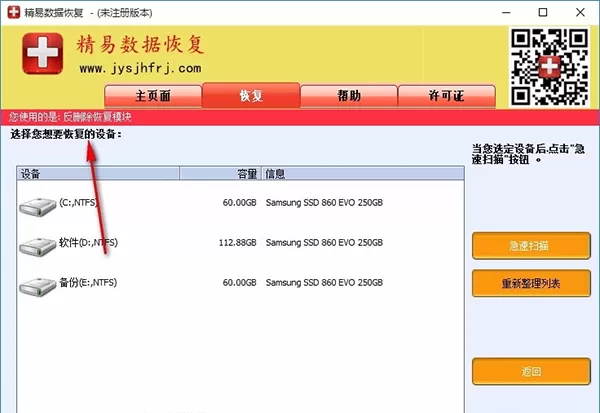This screenshot has width=600, height=413.
Task: Open the 帮助 tab
Action: (x=349, y=96)
